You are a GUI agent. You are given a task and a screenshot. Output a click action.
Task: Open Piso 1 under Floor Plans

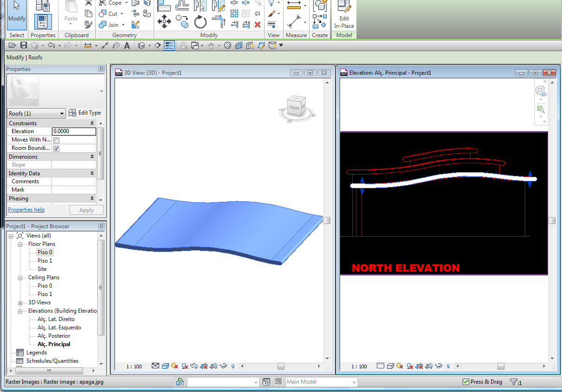[x=45, y=261]
